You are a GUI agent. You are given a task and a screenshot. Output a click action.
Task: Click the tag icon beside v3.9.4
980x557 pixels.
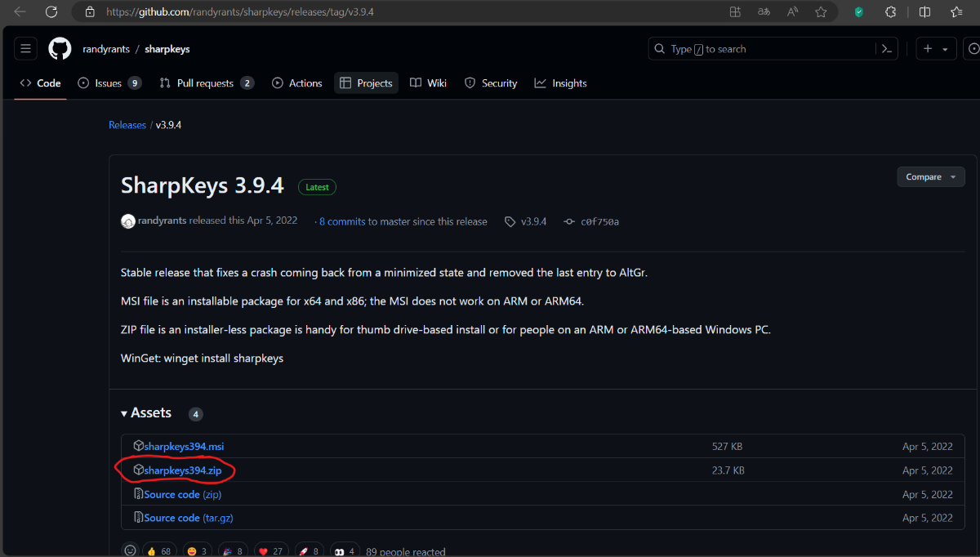click(x=510, y=221)
